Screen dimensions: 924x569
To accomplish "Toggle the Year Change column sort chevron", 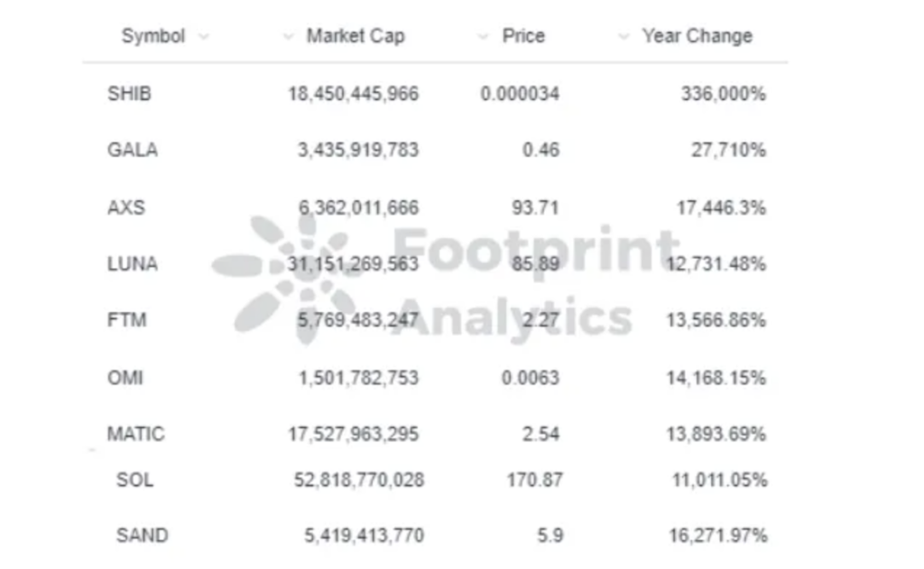I will (624, 37).
